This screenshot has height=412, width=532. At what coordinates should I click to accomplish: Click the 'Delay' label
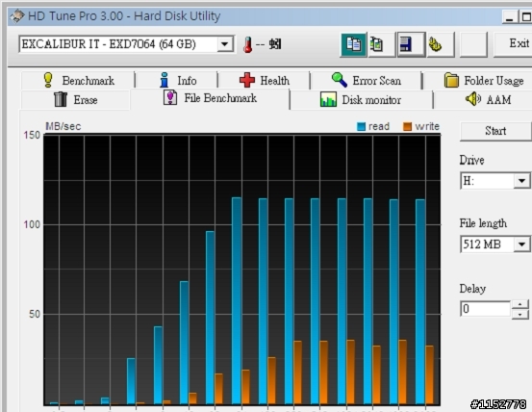point(472,289)
